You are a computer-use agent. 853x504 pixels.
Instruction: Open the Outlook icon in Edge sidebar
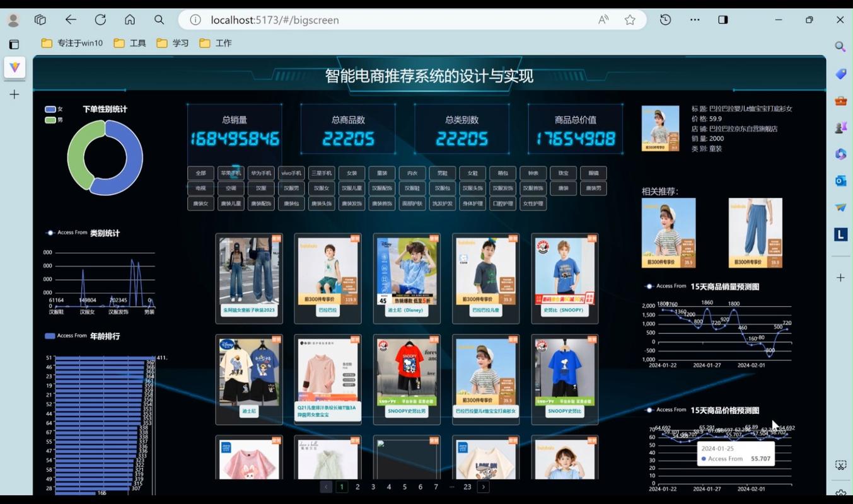(840, 181)
